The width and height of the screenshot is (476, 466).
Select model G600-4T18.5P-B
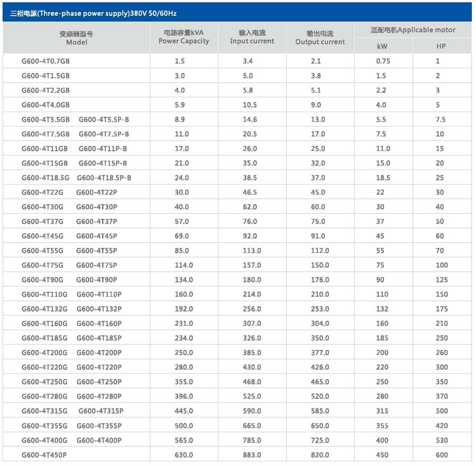(x=104, y=178)
